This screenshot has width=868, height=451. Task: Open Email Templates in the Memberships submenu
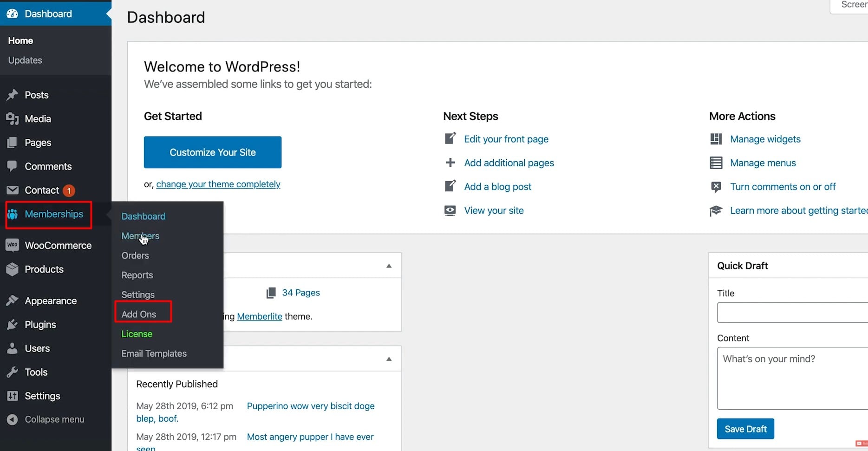tap(154, 353)
